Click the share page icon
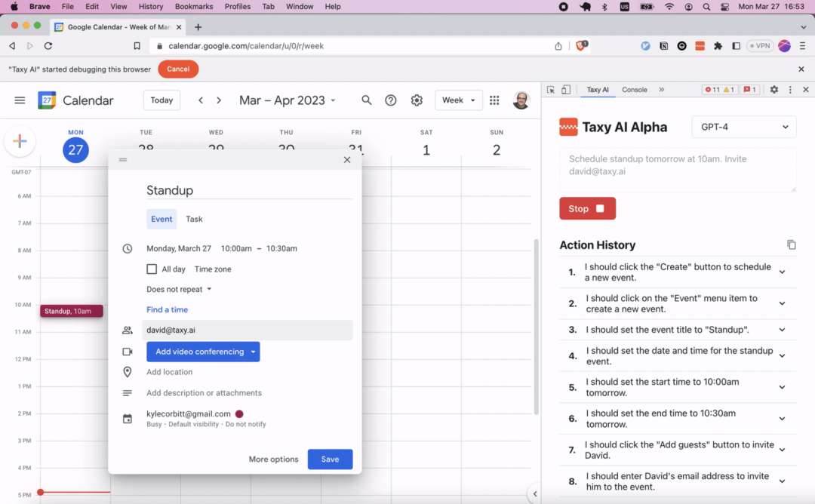Viewport: 815px width, 504px height. tap(558, 46)
